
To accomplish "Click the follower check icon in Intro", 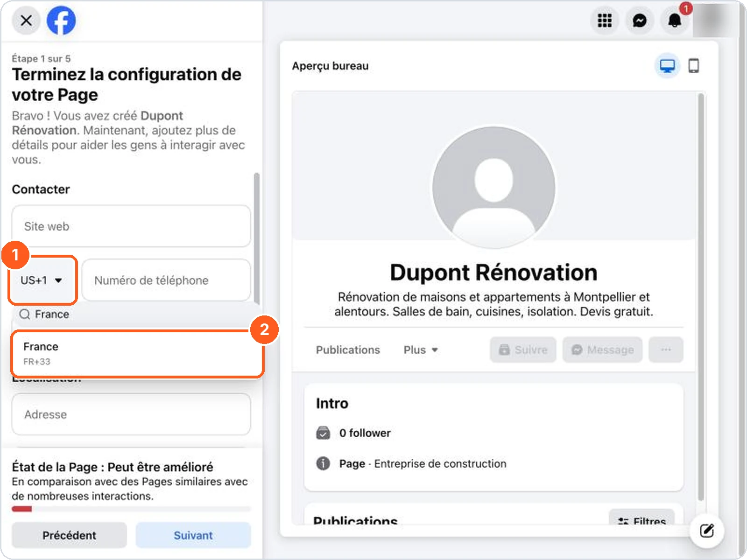I will (x=323, y=433).
